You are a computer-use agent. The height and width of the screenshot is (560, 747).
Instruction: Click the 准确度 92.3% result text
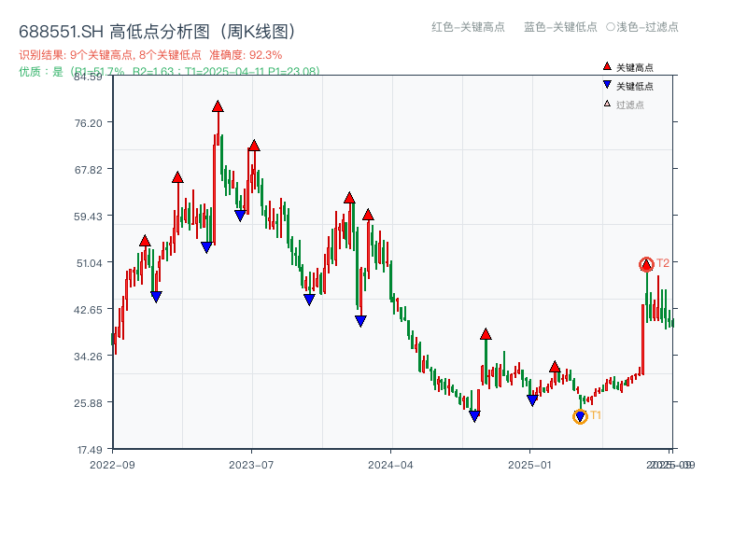pyautogui.click(x=245, y=54)
